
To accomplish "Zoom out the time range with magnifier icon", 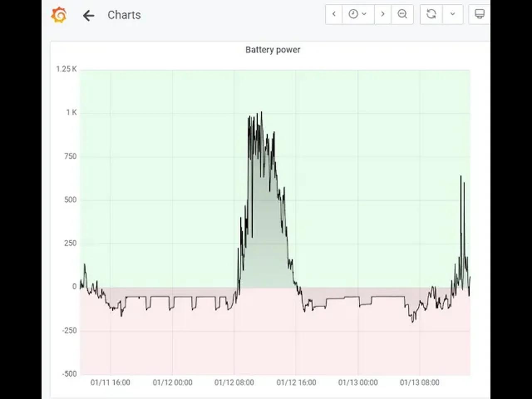I will pyautogui.click(x=402, y=14).
